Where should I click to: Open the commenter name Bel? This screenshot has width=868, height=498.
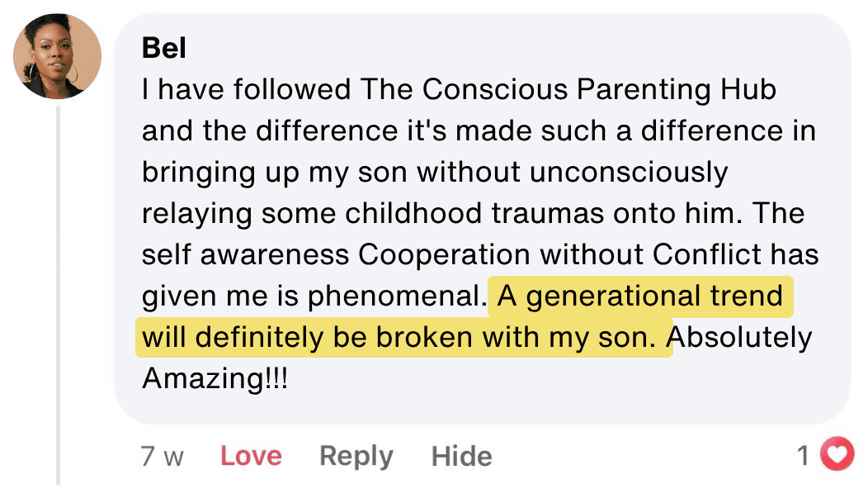(x=164, y=48)
